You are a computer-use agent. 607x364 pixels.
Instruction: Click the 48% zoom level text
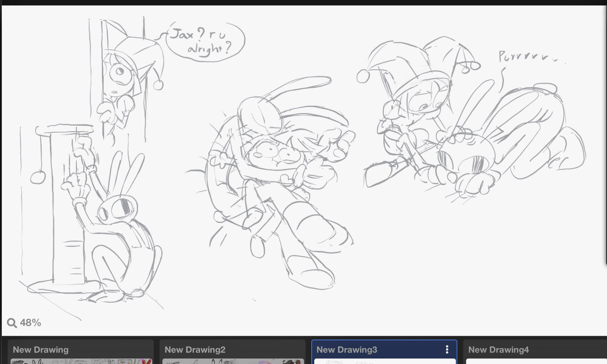[30, 323]
